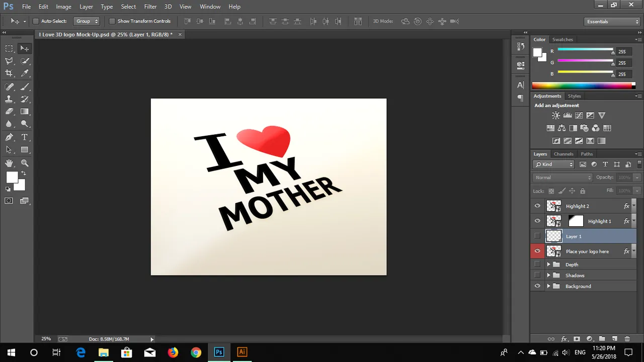Swap foreground and background colors icon

pyautogui.click(x=23, y=173)
